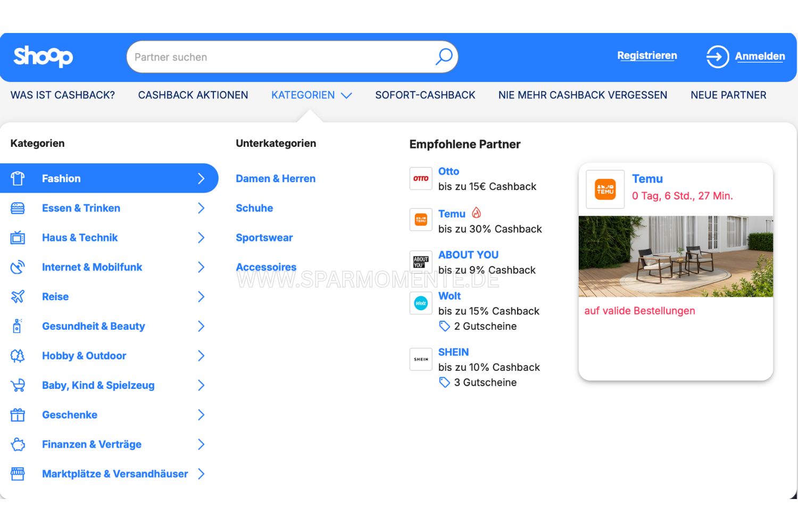Viewport: 798px width, 532px height.
Task: Click the Temu logo in the deal card
Action: tap(605, 189)
